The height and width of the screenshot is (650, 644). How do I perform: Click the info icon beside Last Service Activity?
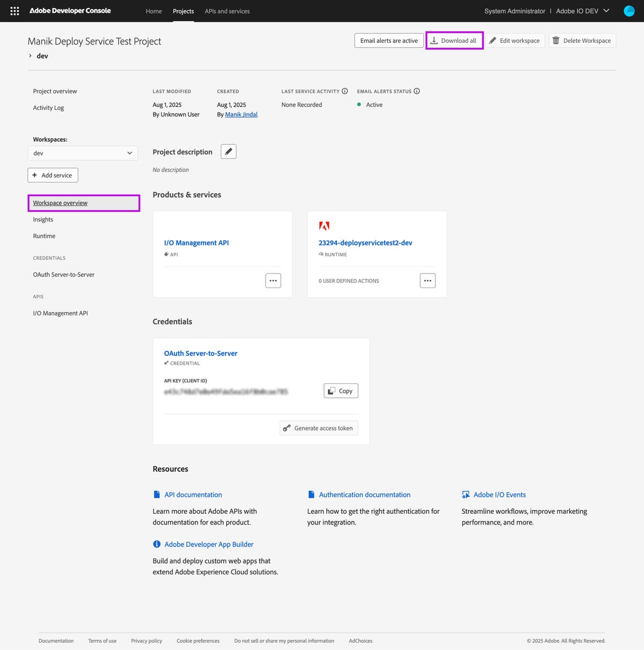click(x=345, y=91)
